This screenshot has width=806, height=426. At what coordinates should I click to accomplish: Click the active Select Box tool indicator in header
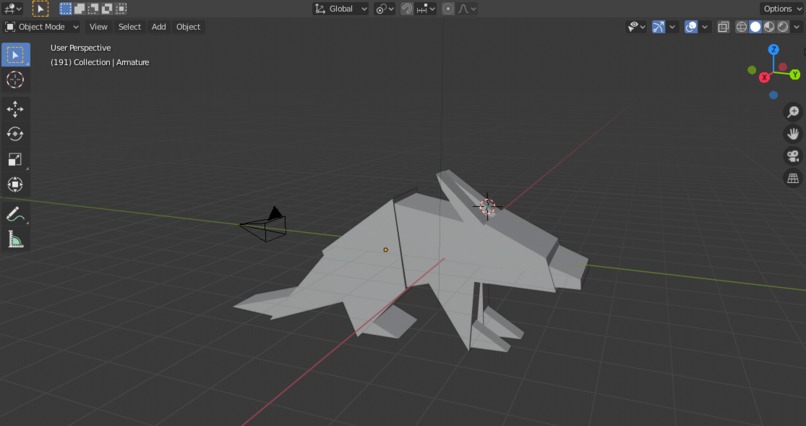coord(40,8)
